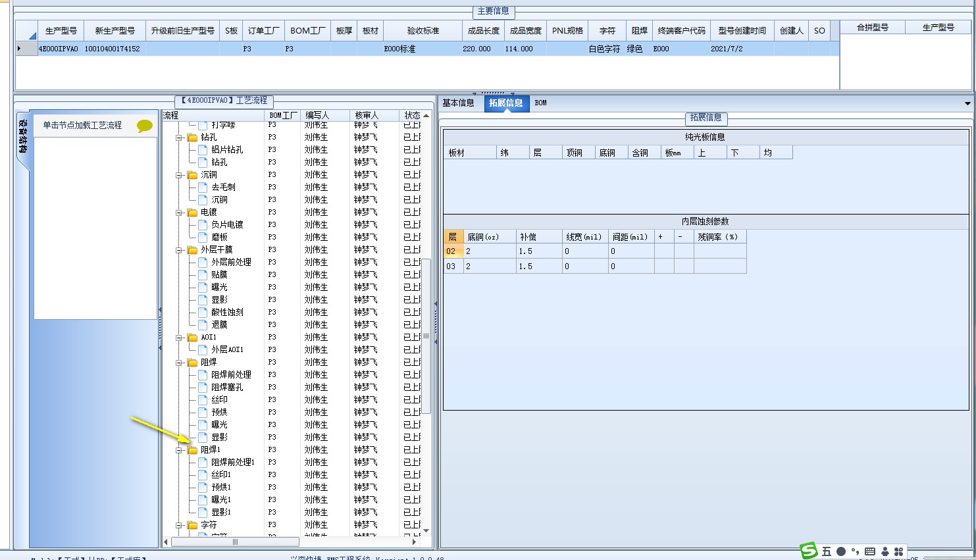This screenshot has height=560, width=976.
Task: Collapse the AOI1 tree node
Action: point(179,338)
